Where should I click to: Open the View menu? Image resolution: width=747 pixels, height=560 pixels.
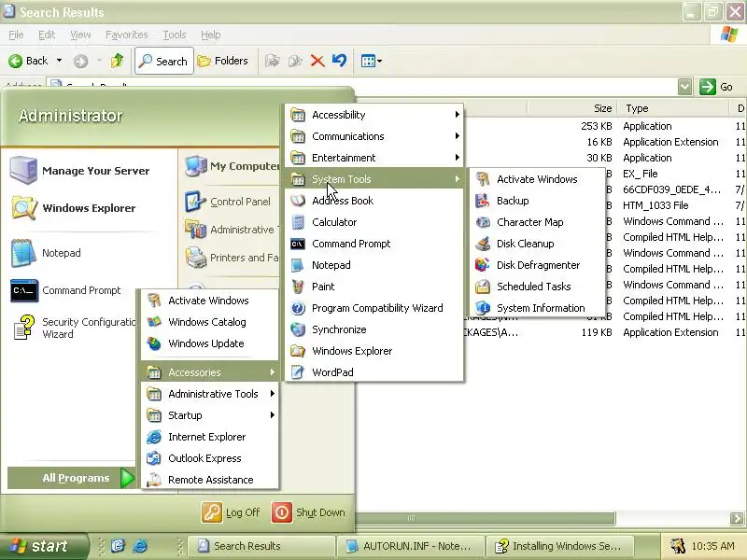pos(80,35)
